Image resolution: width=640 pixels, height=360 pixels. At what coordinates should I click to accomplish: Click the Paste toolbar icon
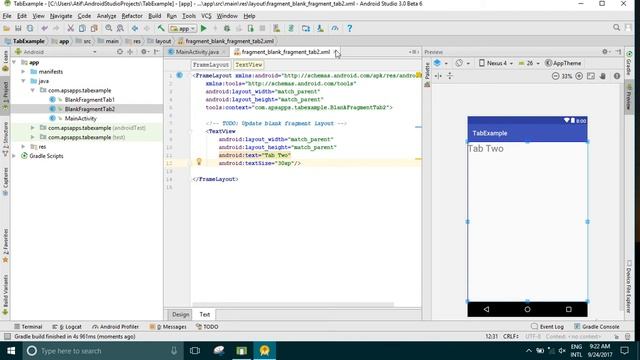[x=94, y=29]
